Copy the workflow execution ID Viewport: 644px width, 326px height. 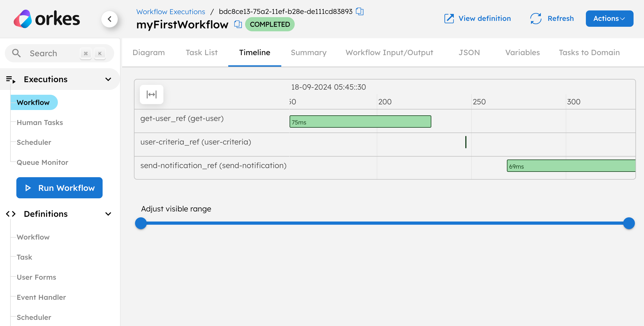point(360,12)
